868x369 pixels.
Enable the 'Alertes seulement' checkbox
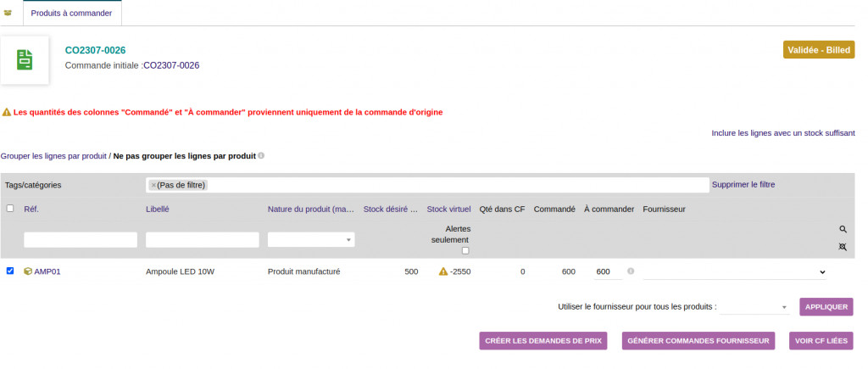[465, 250]
